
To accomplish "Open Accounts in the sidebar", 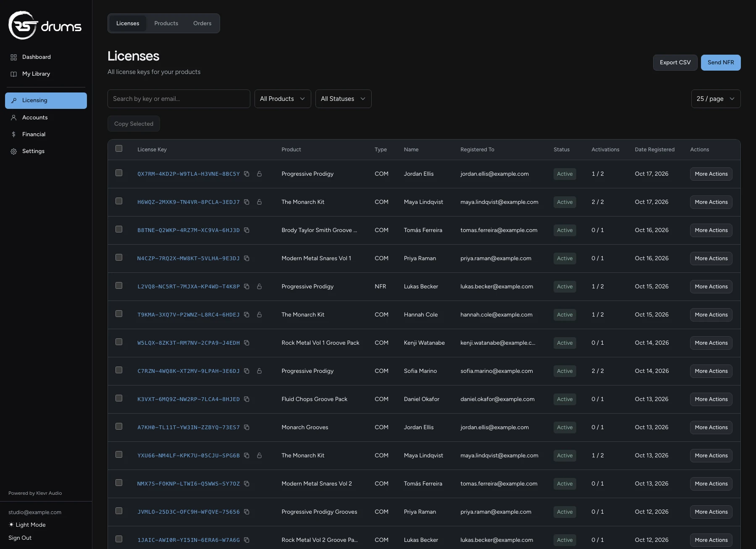I will (46, 118).
